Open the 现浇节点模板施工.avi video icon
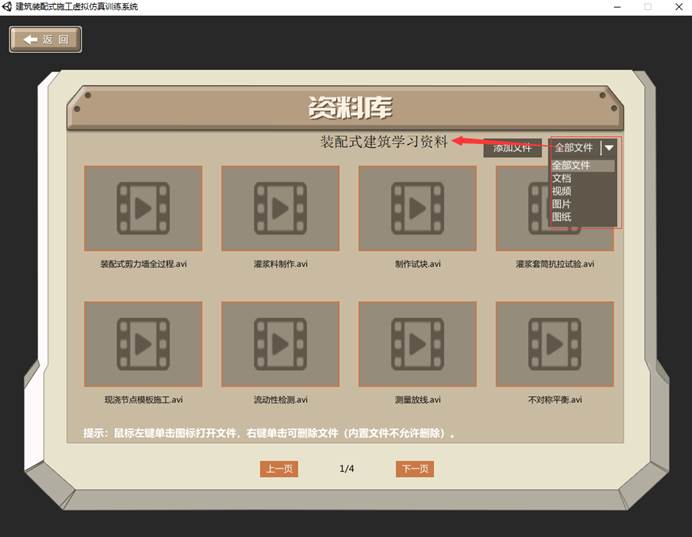The height and width of the screenshot is (537, 692). [x=143, y=344]
